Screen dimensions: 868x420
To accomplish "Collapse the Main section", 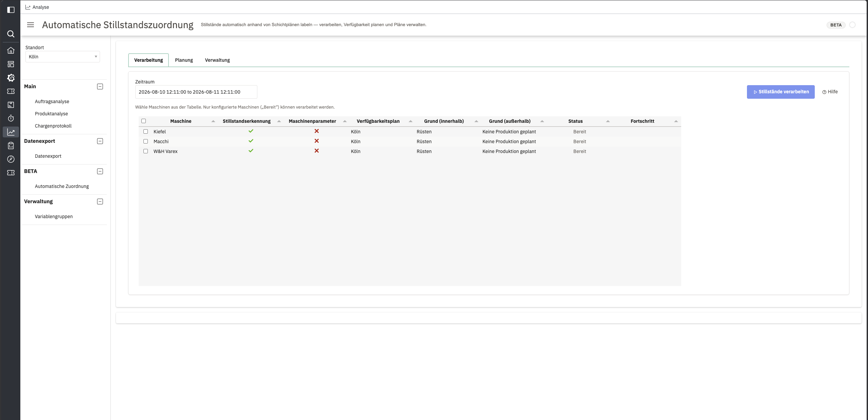I will pos(100,87).
